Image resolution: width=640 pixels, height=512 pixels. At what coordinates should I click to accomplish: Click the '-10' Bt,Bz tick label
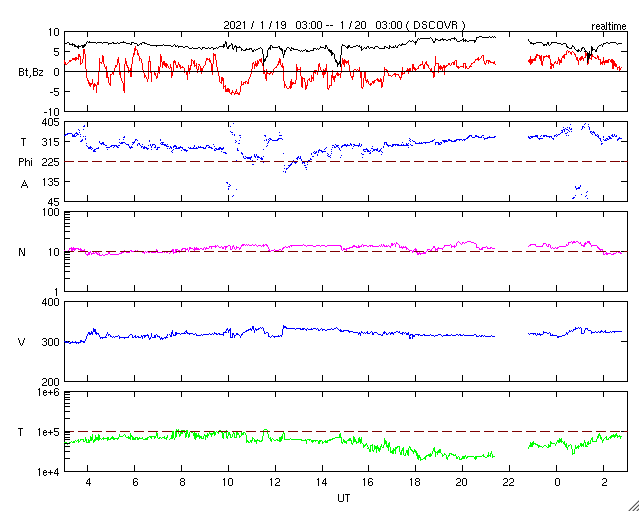52,111
